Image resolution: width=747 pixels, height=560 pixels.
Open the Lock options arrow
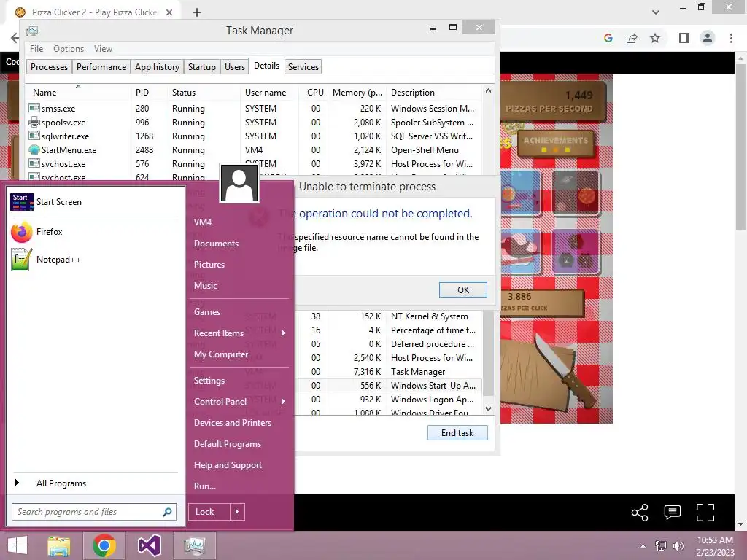[x=237, y=512]
